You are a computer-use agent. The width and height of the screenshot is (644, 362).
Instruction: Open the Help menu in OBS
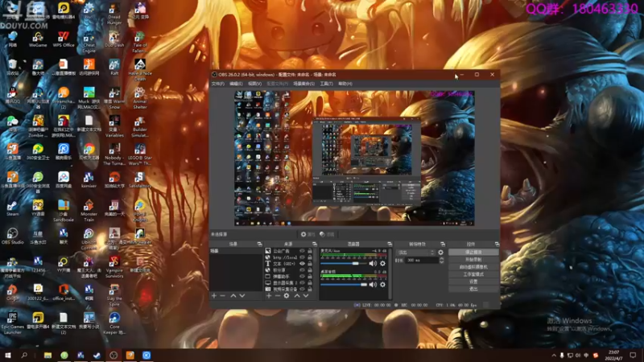[x=345, y=84]
